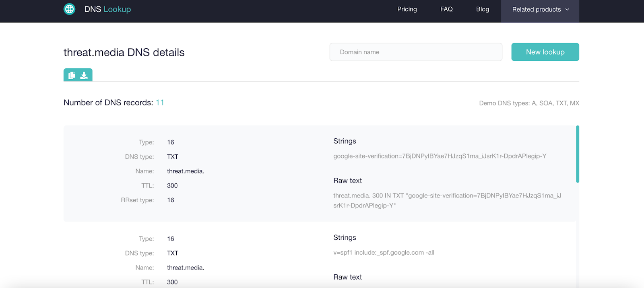Click the first record's TXT DNS type value
This screenshot has width=644, height=288.
point(173,157)
